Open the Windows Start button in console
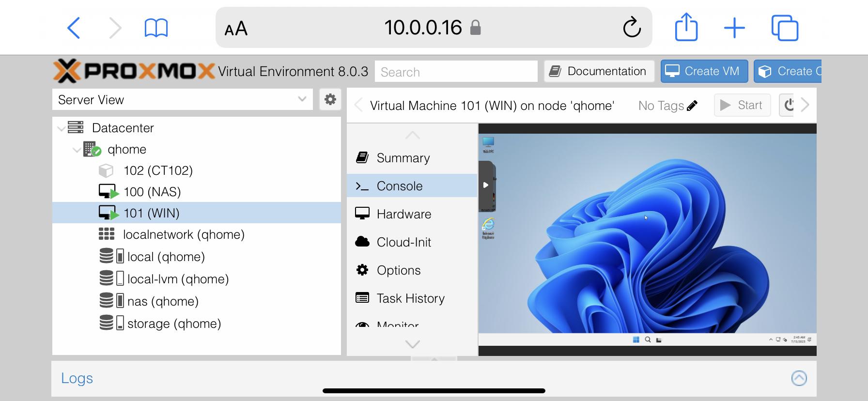Screen dimensions: 868x401 (636, 339)
